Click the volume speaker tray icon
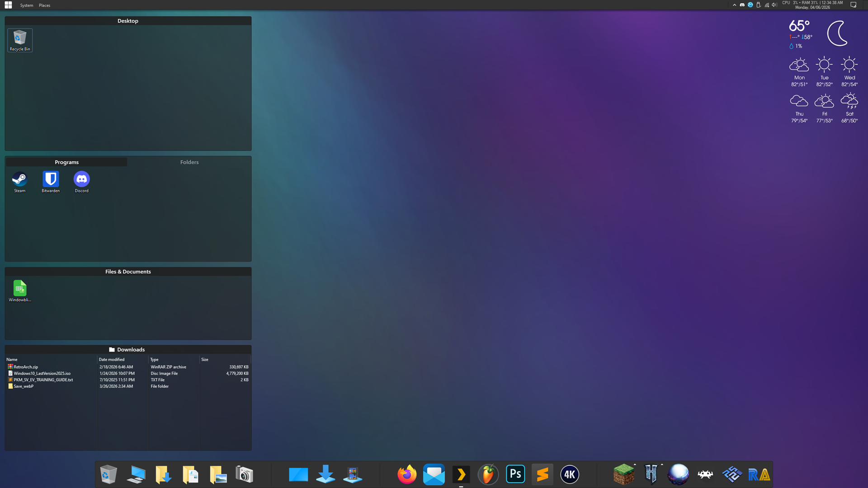868x488 pixels. (774, 5)
